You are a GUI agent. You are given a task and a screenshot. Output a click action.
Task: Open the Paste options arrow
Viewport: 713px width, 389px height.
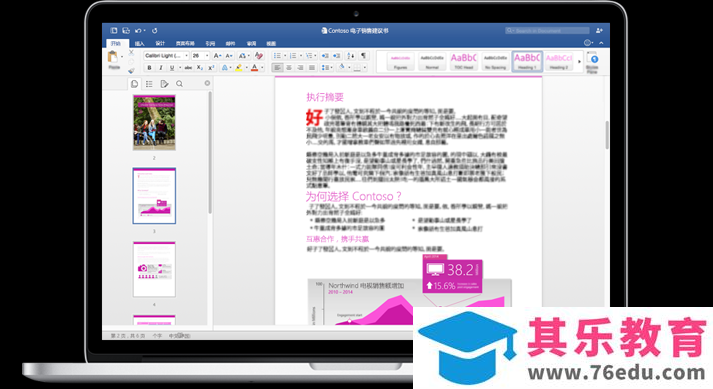(x=122, y=57)
